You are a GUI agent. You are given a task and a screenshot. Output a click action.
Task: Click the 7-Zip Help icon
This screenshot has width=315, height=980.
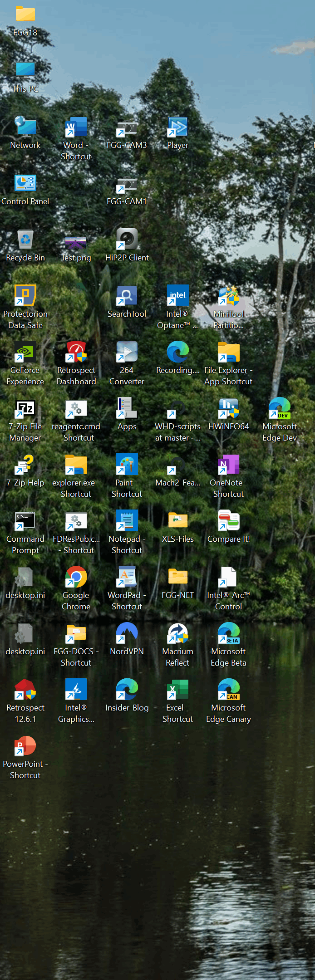25,464
